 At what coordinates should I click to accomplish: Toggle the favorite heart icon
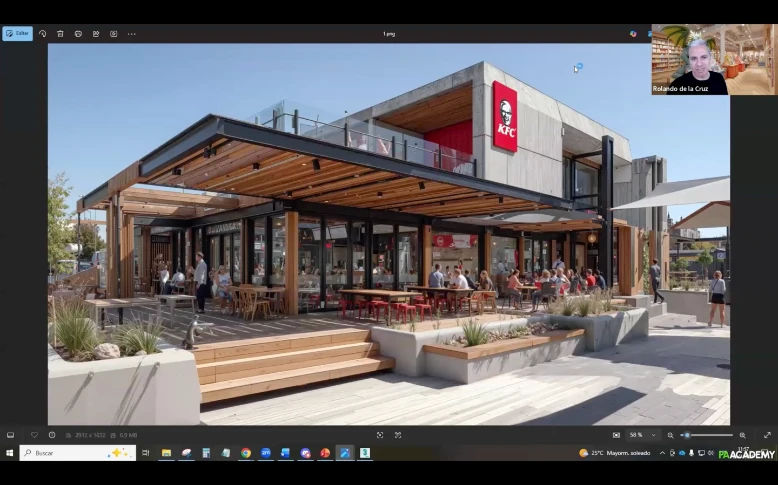tap(33, 435)
